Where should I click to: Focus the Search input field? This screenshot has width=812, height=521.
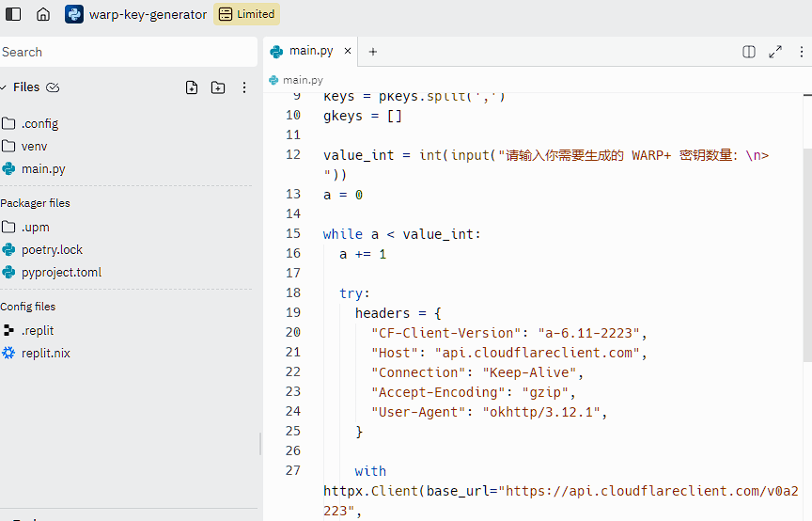coord(127,52)
